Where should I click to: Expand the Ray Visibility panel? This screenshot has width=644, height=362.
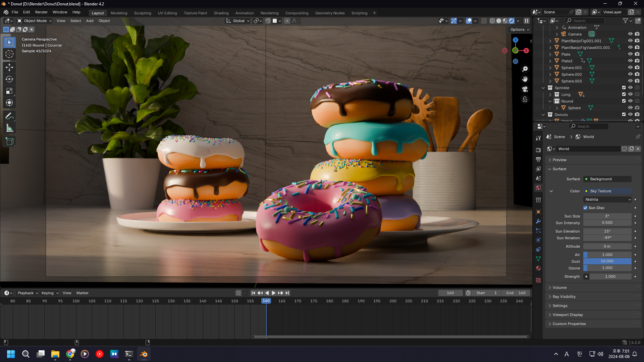(564, 297)
